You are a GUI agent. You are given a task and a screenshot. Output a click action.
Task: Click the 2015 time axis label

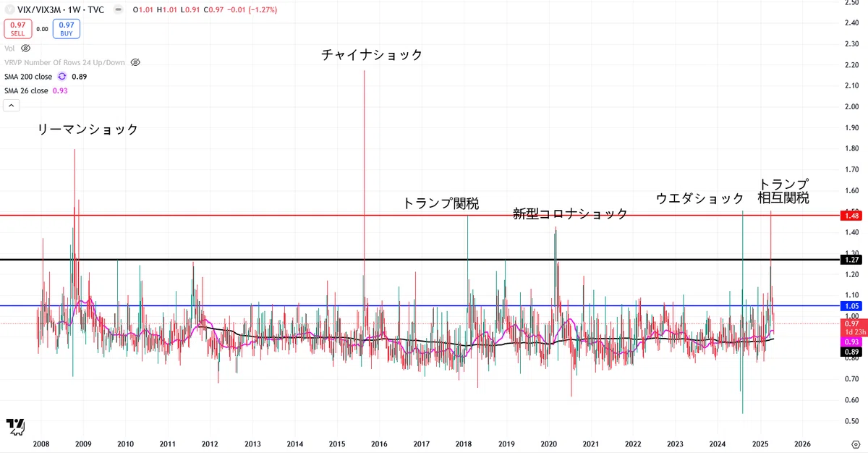coord(337,443)
